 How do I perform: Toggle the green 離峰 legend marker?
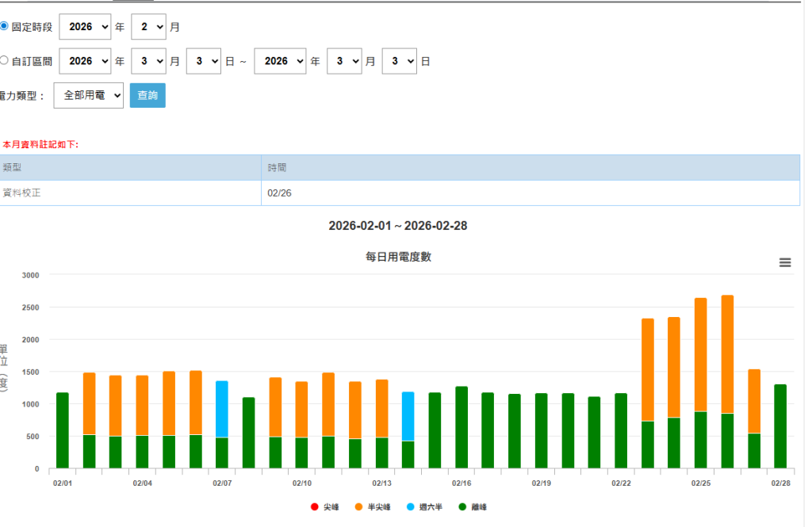tap(462, 507)
